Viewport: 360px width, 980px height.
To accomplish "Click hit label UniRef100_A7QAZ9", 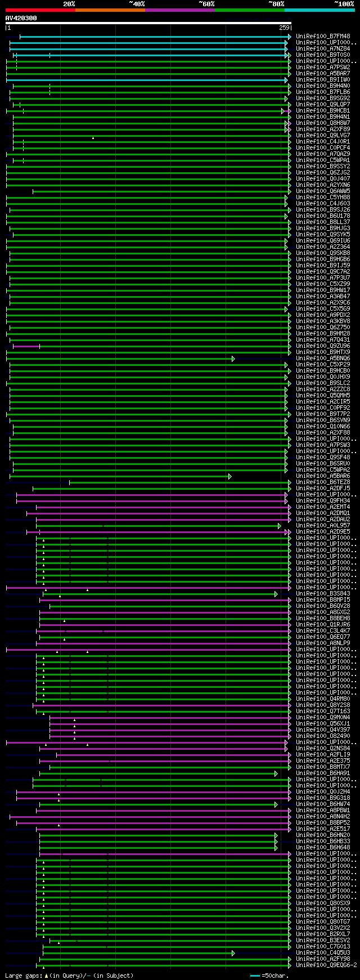I will tap(323, 154).
